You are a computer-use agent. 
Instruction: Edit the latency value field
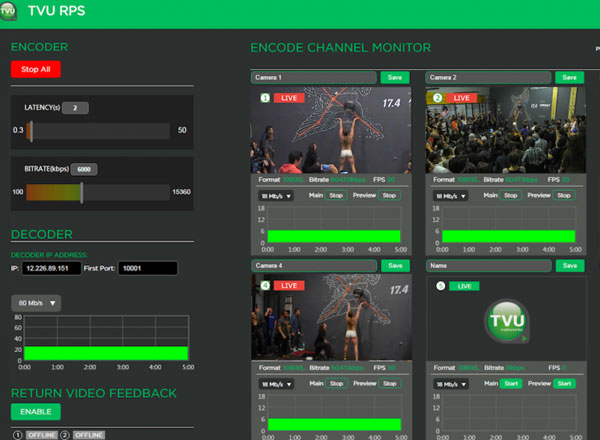(75, 108)
